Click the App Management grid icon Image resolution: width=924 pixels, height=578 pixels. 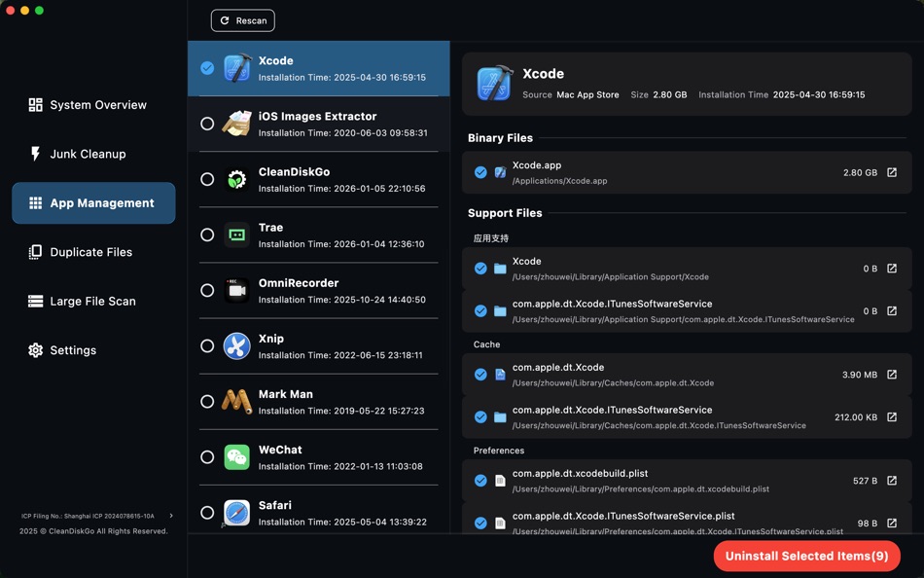coord(35,202)
